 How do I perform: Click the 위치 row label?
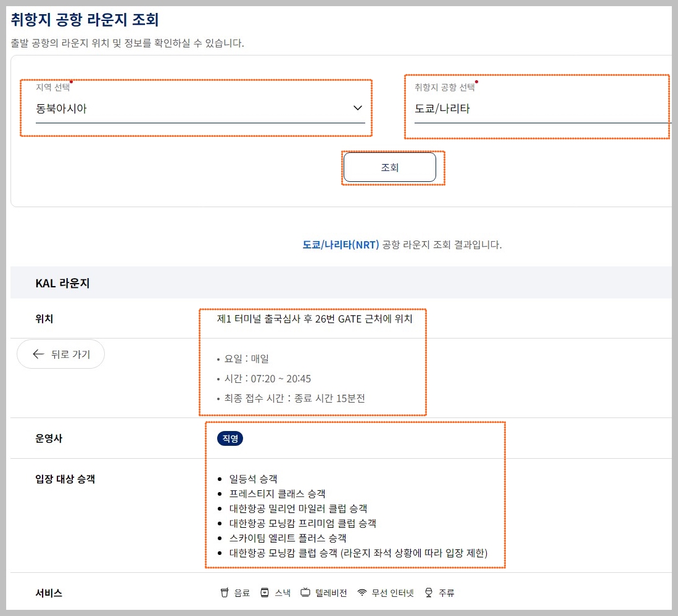(44, 319)
